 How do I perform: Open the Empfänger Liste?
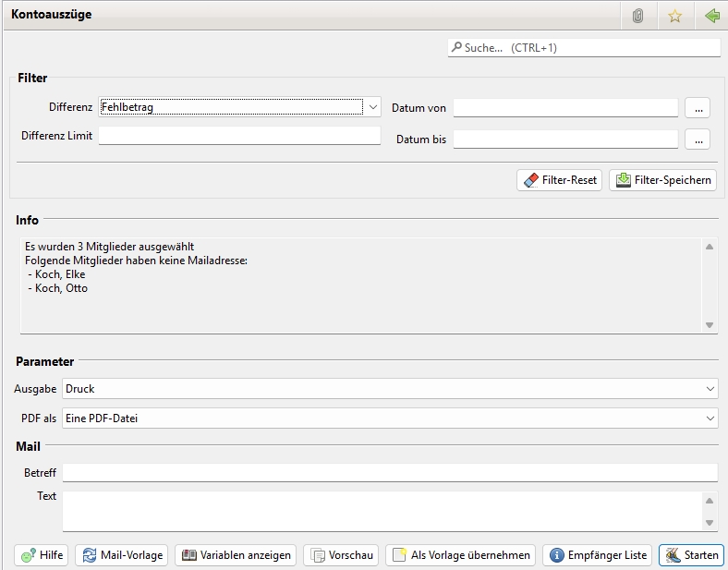click(598, 555)
